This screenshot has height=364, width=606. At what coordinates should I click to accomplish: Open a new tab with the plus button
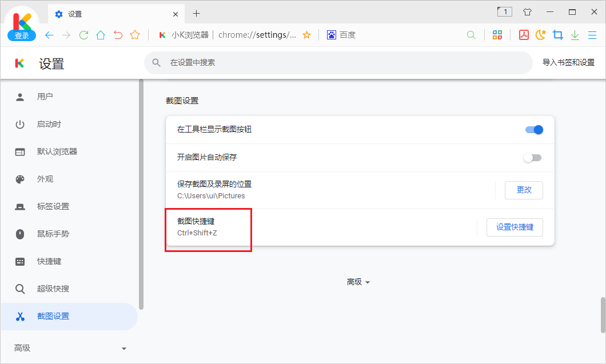(196, 14)
